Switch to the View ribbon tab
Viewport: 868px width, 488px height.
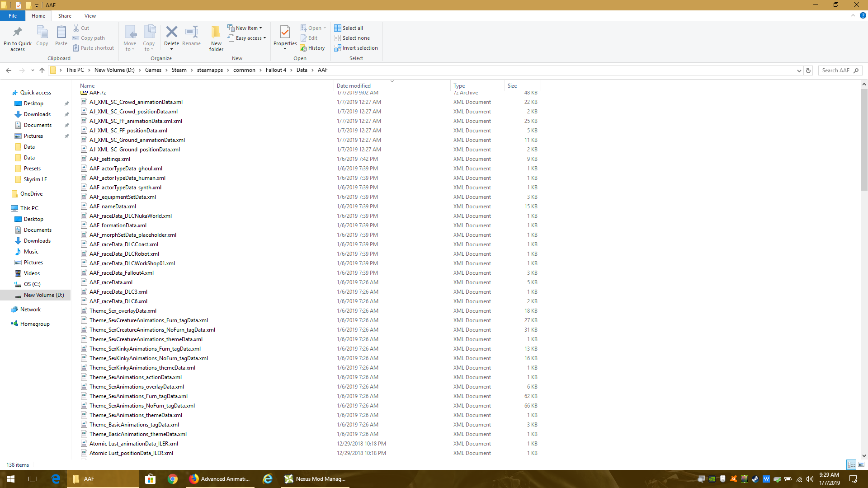point(90,16)
